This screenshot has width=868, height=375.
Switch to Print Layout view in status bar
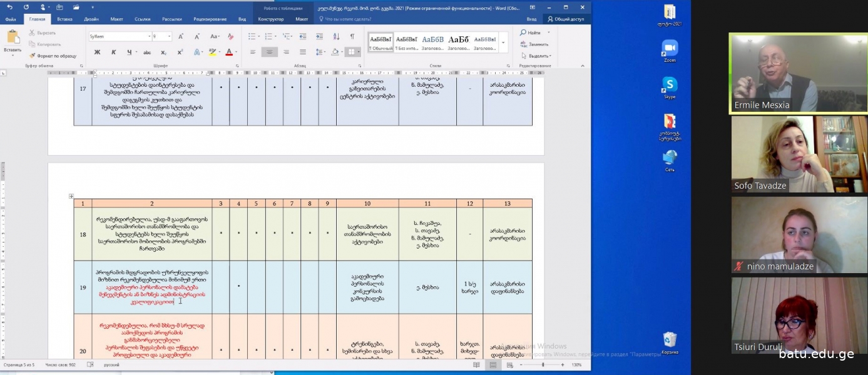coord(493,365)
